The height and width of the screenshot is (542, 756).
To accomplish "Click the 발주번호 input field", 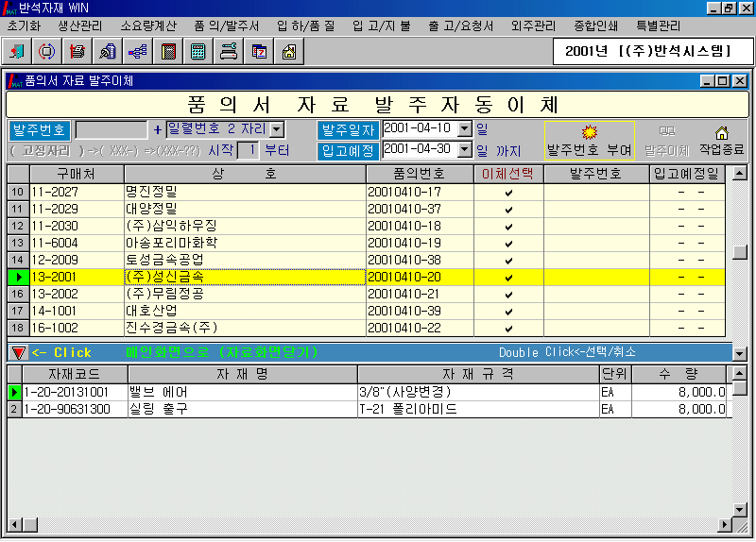I will point(111,129).
